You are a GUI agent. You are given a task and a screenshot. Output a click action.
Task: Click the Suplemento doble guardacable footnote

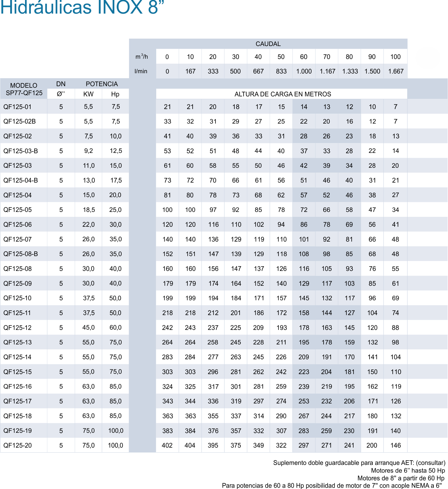point(359,463)
